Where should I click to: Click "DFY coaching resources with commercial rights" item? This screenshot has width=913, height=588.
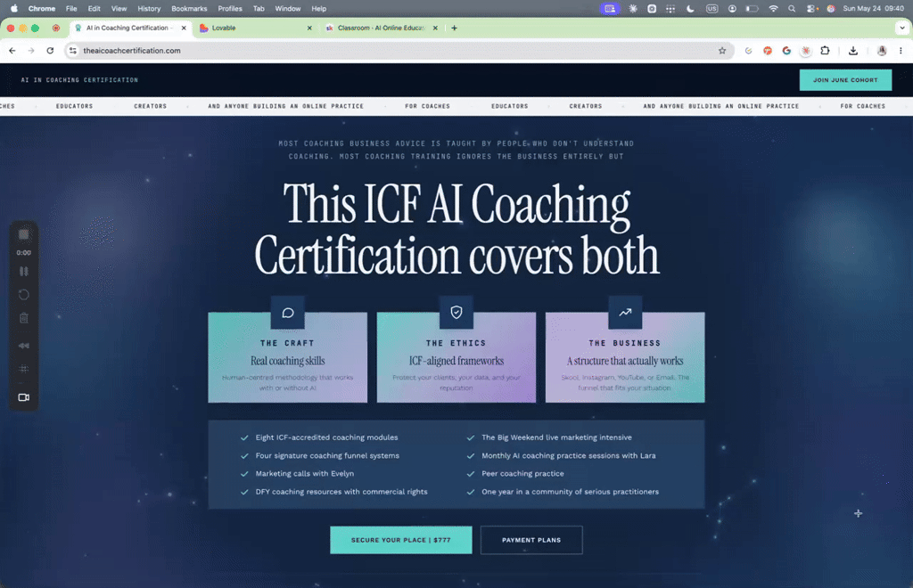click(341, 492)
